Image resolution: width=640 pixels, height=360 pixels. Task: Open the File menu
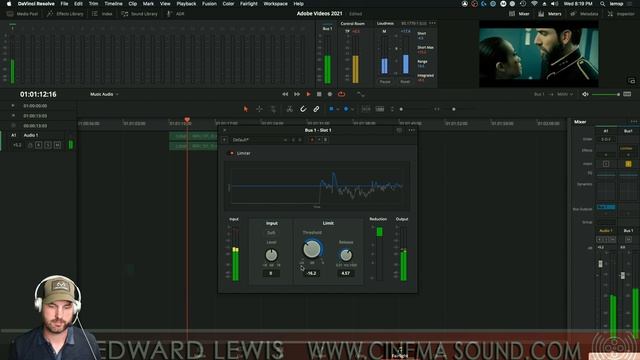pyautogui.click(x=64, y=4)
